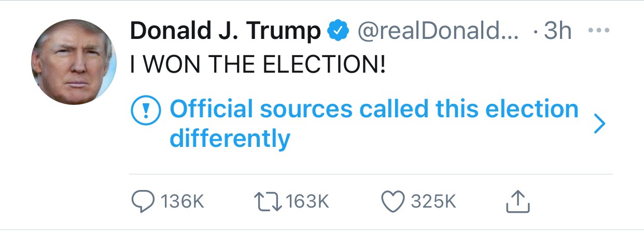Click the 163K retweet count
The width and height of the screenshot is (644, 232).
(307, 201)
